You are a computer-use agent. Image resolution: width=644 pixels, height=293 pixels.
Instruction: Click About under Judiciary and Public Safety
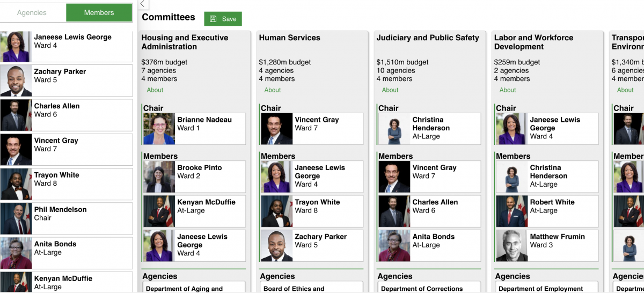[390, 90]
